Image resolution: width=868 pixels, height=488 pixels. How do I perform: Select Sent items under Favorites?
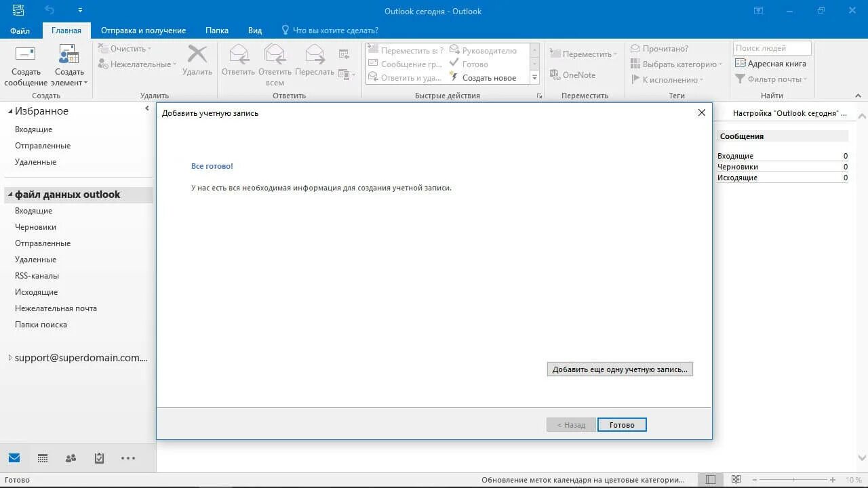(x=43, y=146)
